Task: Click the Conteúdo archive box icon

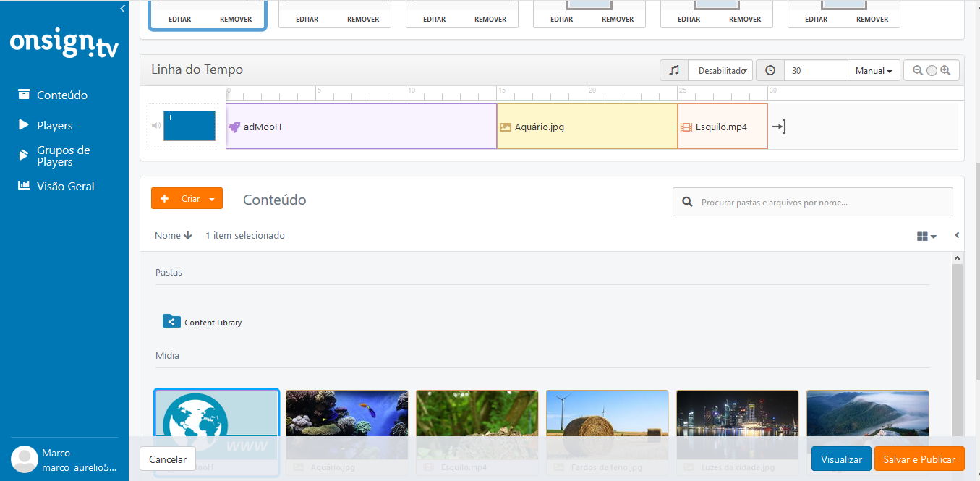Action: click(24, 94)
